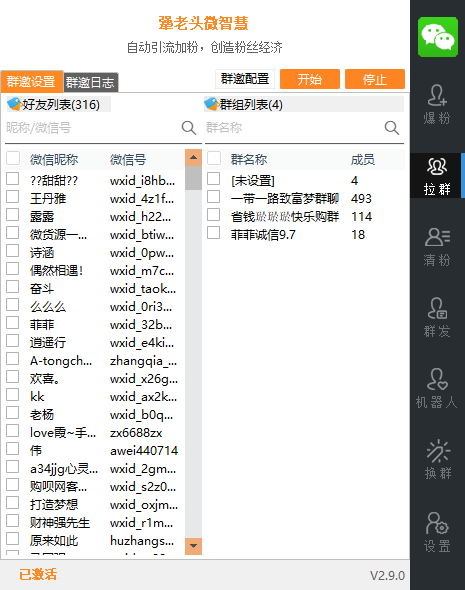Click the friend list scroll down arrow
Image resolution: width=465 pixels, height=590 pixels.
click(193, 546)
